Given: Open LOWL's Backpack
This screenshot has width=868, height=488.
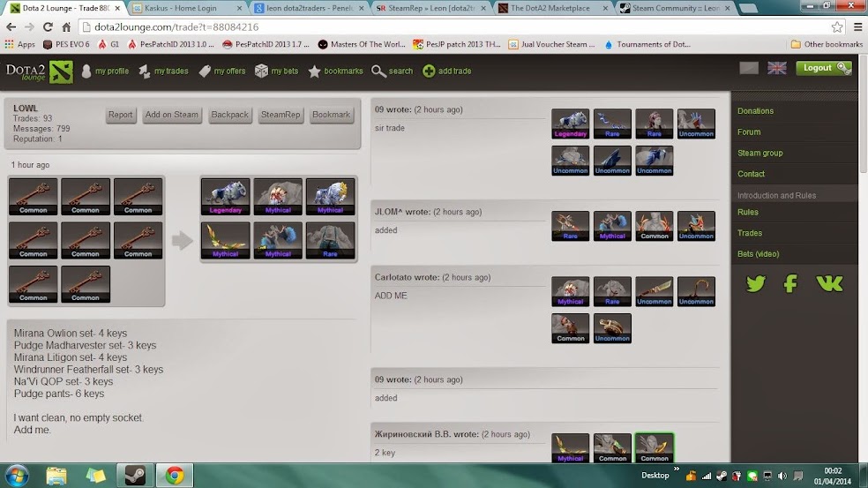Looking at the screenshot, I should click(229, 115).
